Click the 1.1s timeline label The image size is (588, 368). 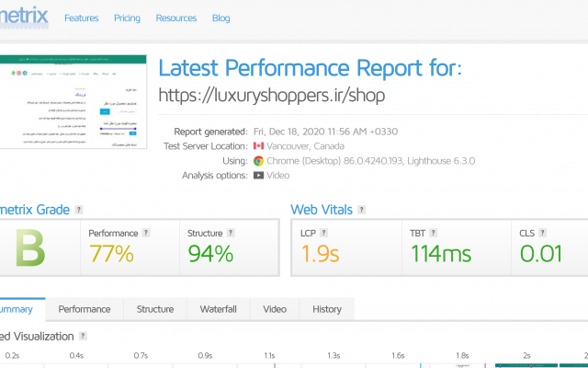point(269,356)
